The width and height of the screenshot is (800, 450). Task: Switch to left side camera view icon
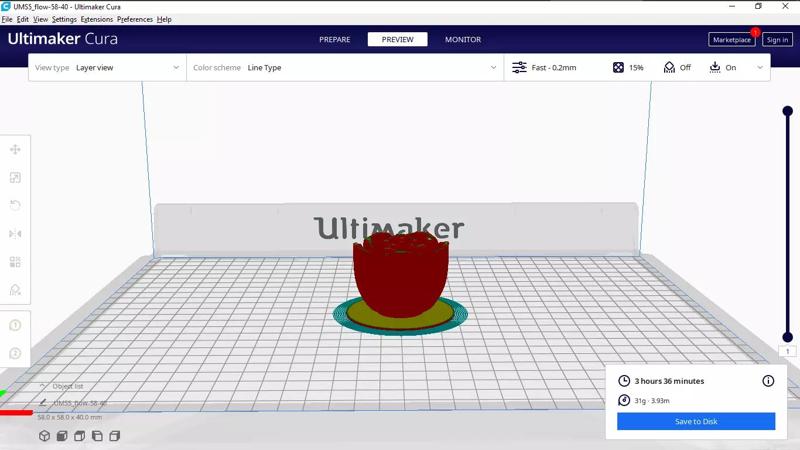(97, 436)
